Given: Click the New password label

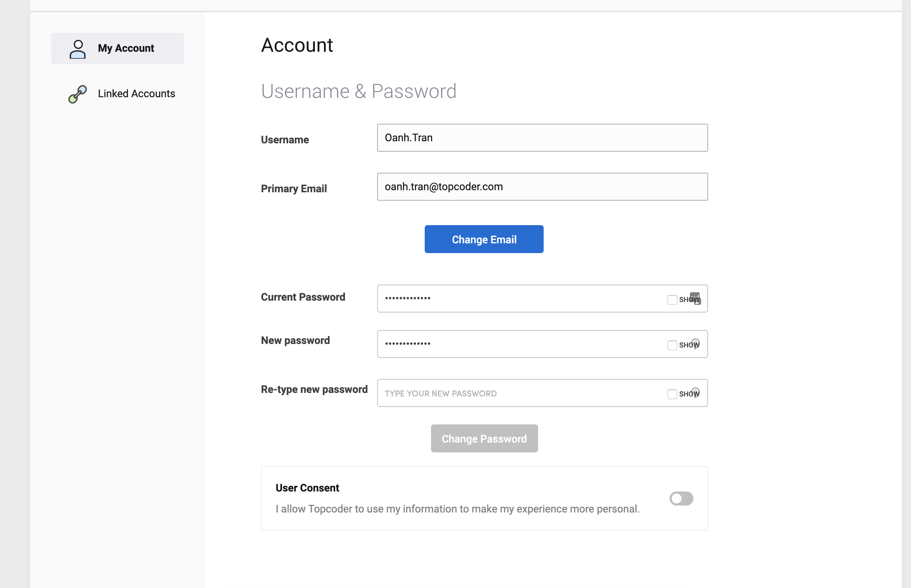Looking at the screenshot, I should [x=295, y=340].
